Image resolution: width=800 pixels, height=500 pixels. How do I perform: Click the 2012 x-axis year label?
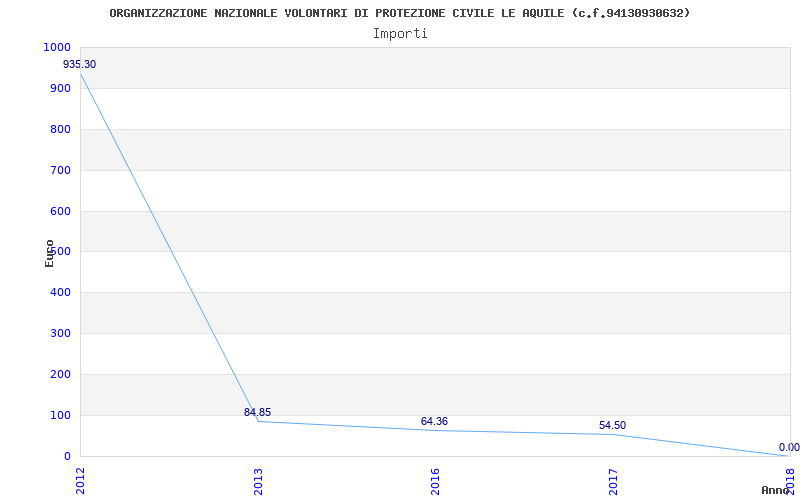click(81, 479)
